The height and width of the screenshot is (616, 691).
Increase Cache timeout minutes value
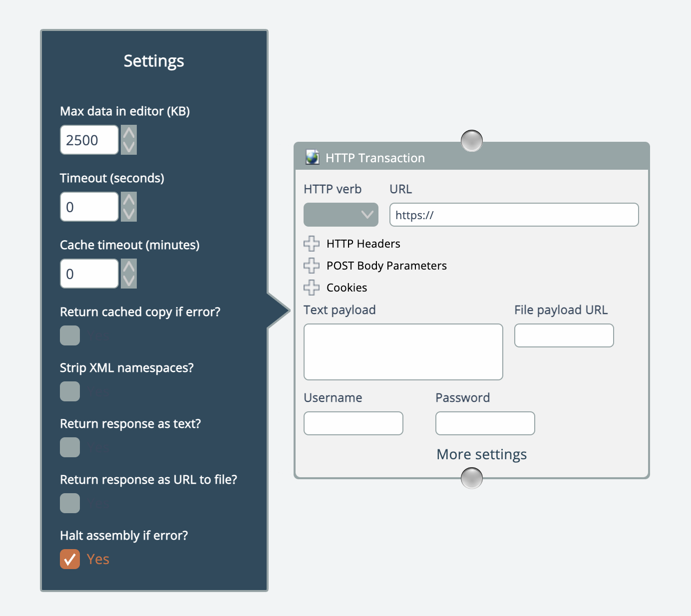129,267
